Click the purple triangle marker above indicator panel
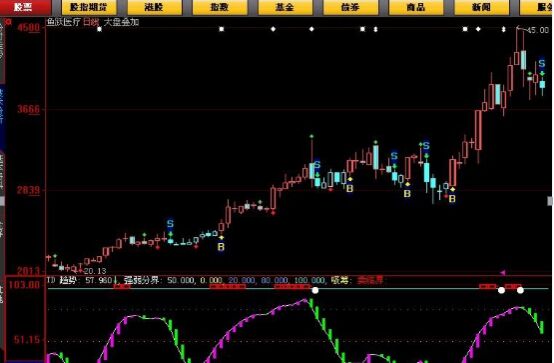Screen dimensions: 554x363 502,273
